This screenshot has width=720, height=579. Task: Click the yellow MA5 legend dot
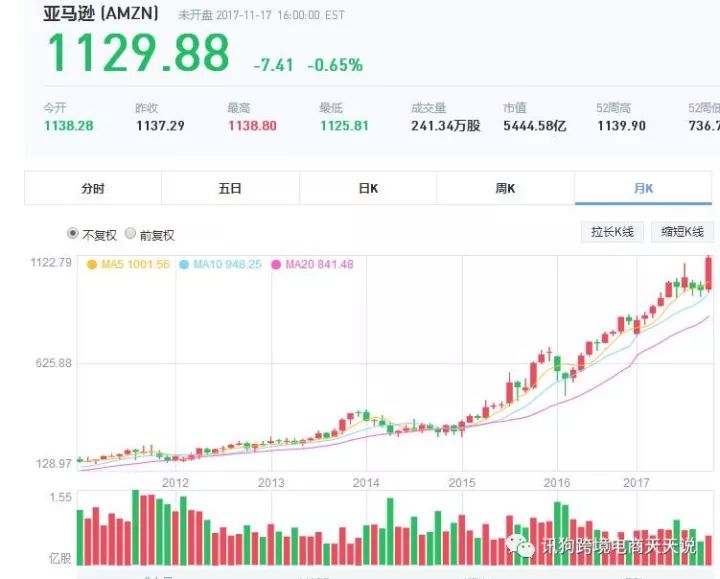pos(92,265)
